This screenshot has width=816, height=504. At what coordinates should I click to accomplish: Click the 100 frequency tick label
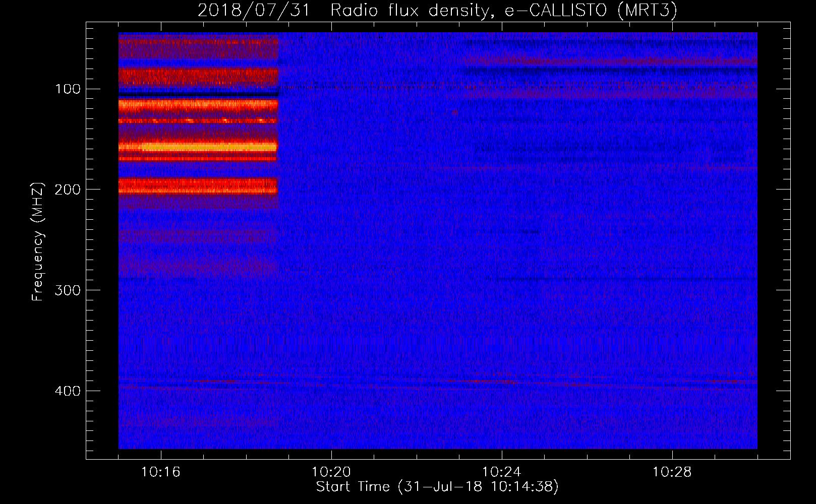click(x=68, y=89)
